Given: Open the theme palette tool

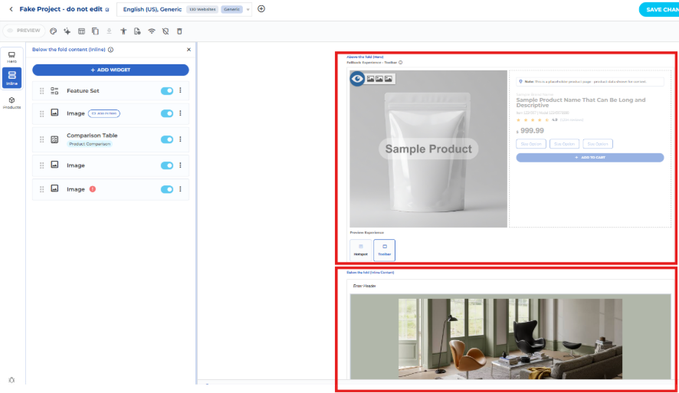Looking at the screenshot, I should point(53,31).
